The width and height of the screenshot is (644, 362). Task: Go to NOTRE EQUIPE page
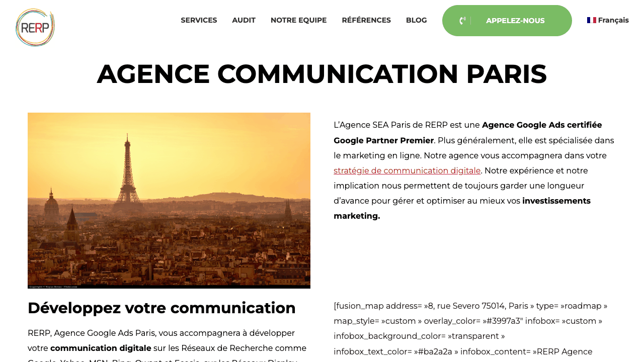pos(298,20)
